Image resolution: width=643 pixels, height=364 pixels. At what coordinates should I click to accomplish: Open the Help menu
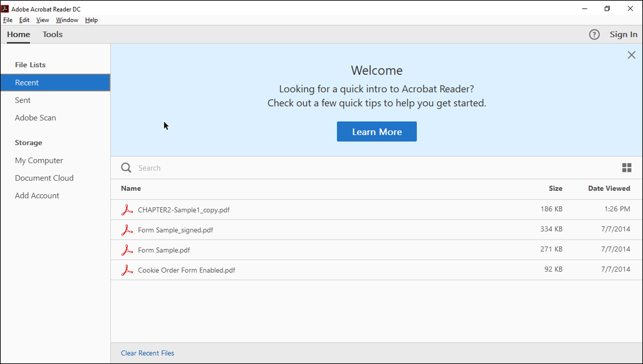point(91,20)
